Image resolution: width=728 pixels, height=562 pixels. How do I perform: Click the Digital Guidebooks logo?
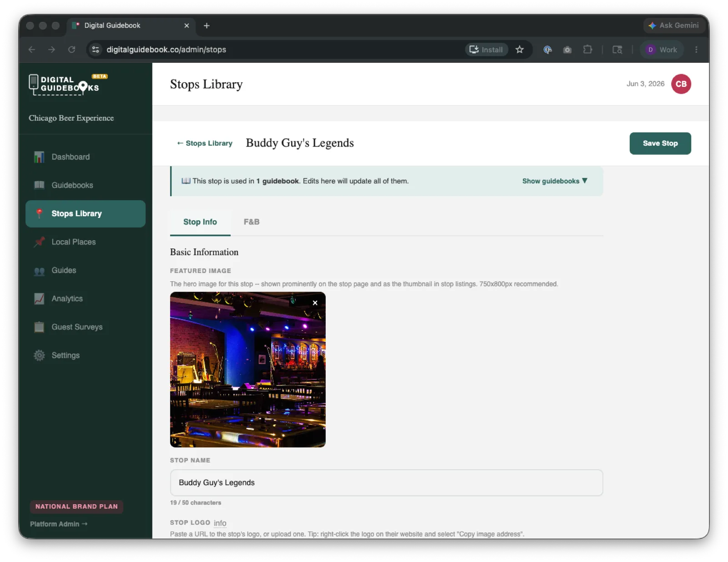click(68, 84)
